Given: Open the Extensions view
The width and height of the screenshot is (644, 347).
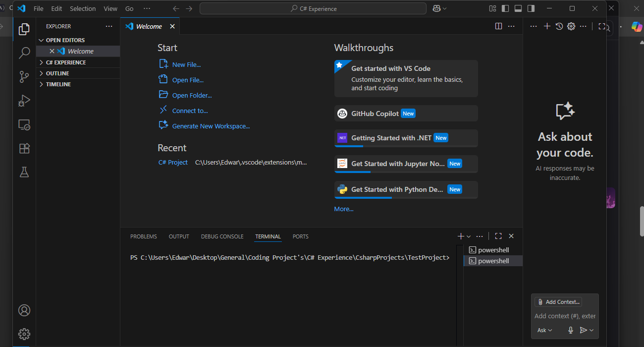Looking at the screenshot, I should click(x=24, y=148).
